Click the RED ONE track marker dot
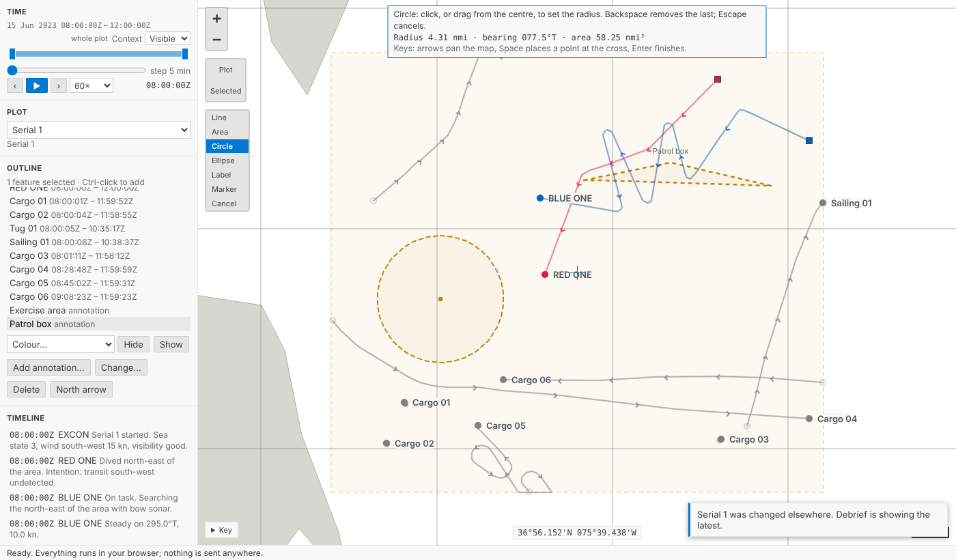The image size is (956, 560). (x=545, y=275)
